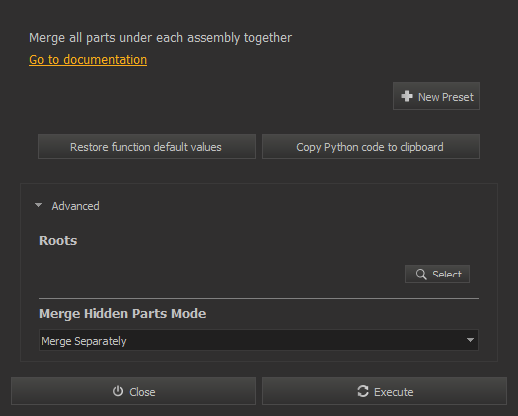Image resolution: width=518 pixels, height=416 pixels.
Task: Click the power icon on Close
Action: click(118, 391)
